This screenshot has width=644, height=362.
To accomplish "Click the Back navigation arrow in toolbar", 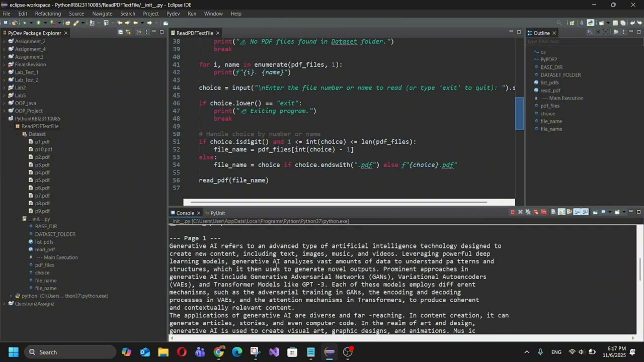I will (x=135, y=23).
